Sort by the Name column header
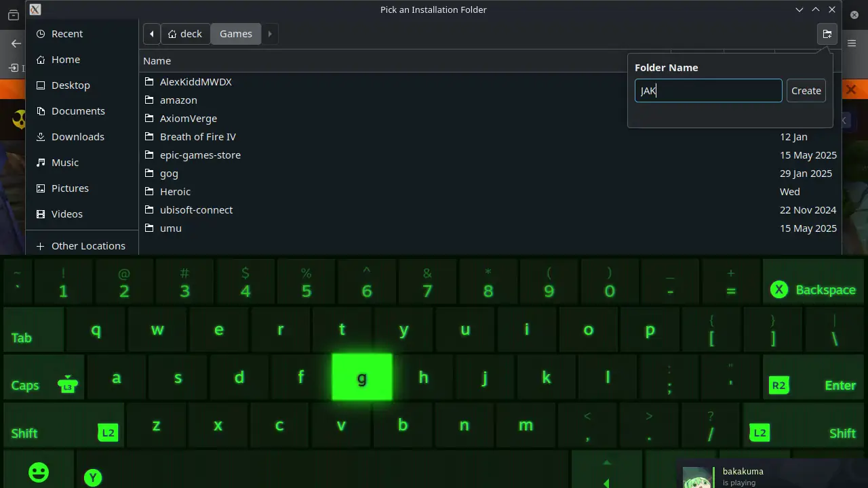The height and width of the screenshot is (488, 868). point(157,61)
